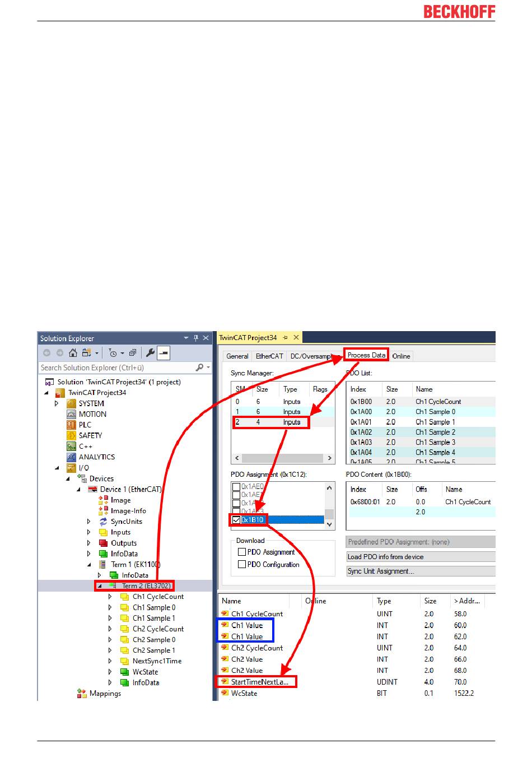Image resolution: width=532 pixels, height=767 pixels.
Task: Click the SAFETY node icon
Action: click(x=71, y=435)
